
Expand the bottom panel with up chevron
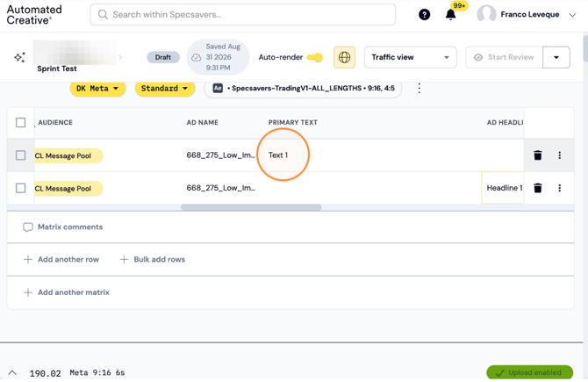[12, 372]
